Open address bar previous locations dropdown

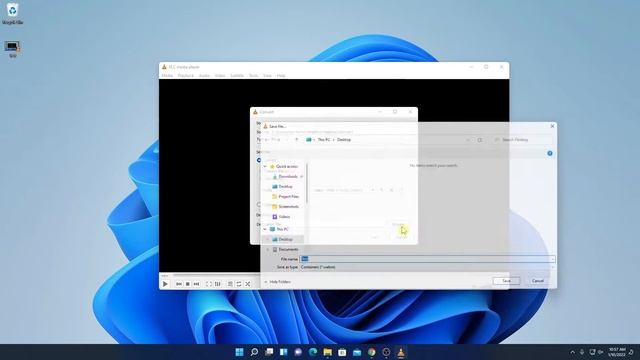click(x=468, y=140)
